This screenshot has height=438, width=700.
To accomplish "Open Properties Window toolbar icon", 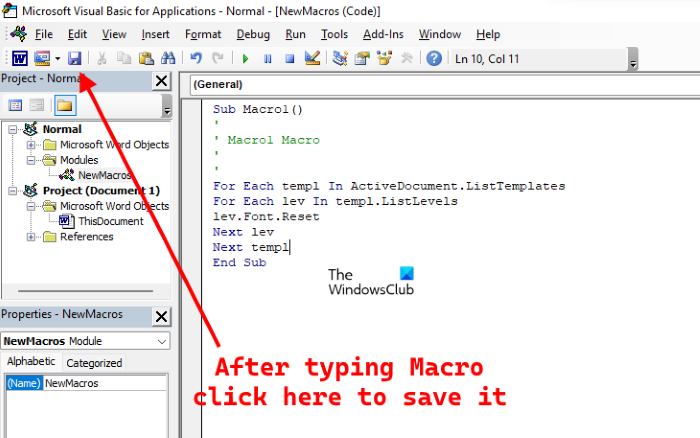I will 362,58.
